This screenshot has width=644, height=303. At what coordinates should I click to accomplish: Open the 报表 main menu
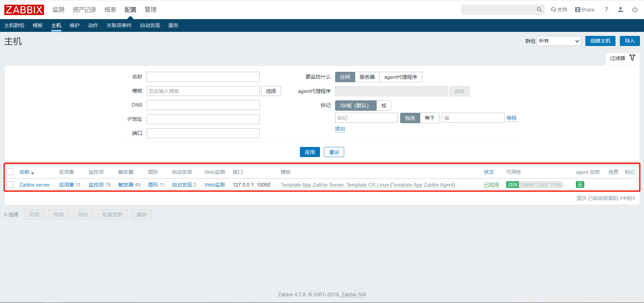coord(110,10)
